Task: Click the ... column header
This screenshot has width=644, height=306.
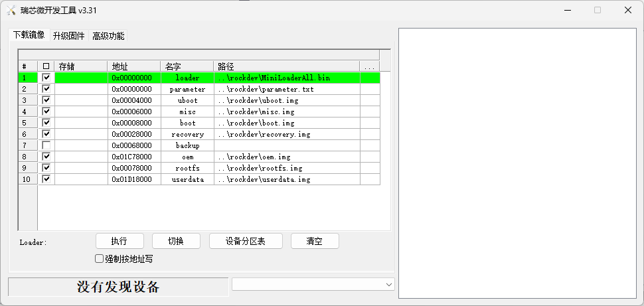Action: coord(370,66)
